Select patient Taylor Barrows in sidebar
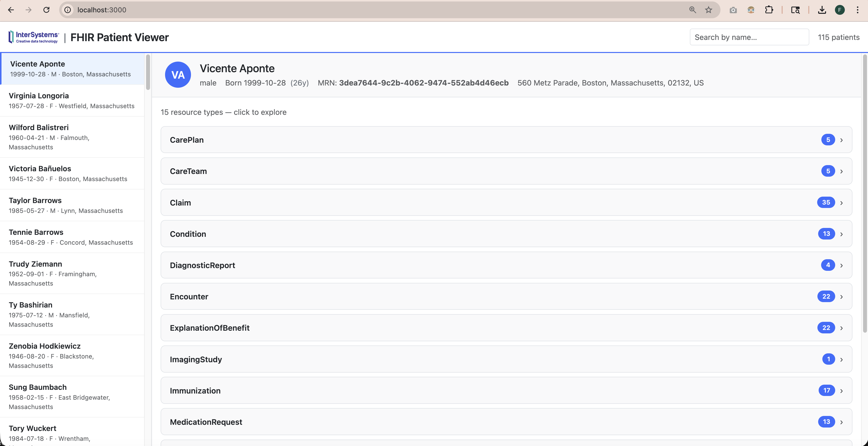The image size is (868, 446). 72,205
